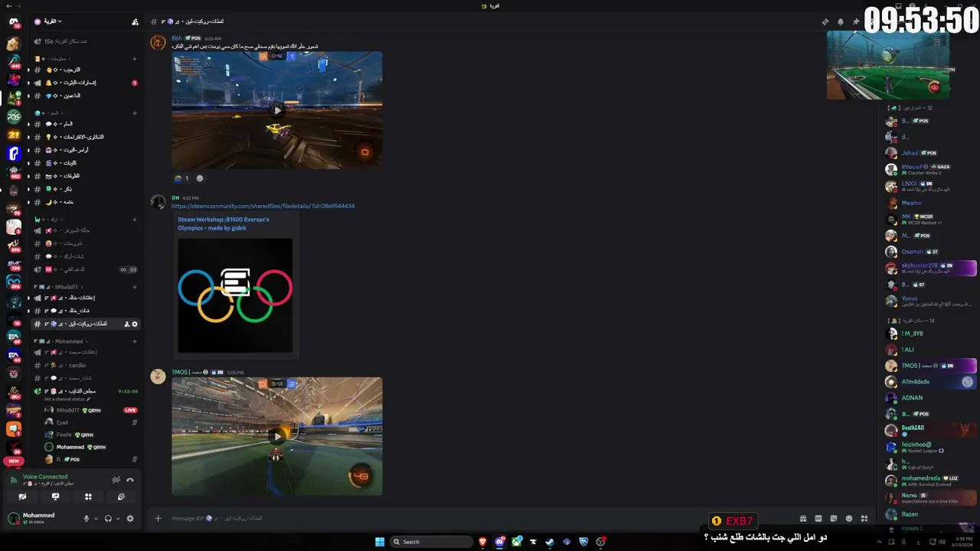Add channel to IIKhalid77 category
This screenshot has width=980, height=551.
coord(135,287)
